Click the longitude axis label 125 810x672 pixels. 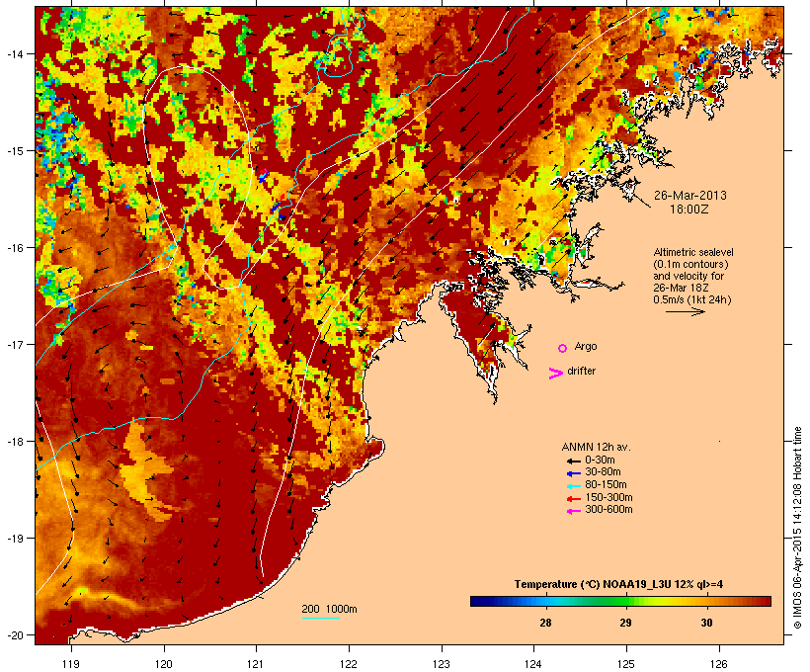626,664
